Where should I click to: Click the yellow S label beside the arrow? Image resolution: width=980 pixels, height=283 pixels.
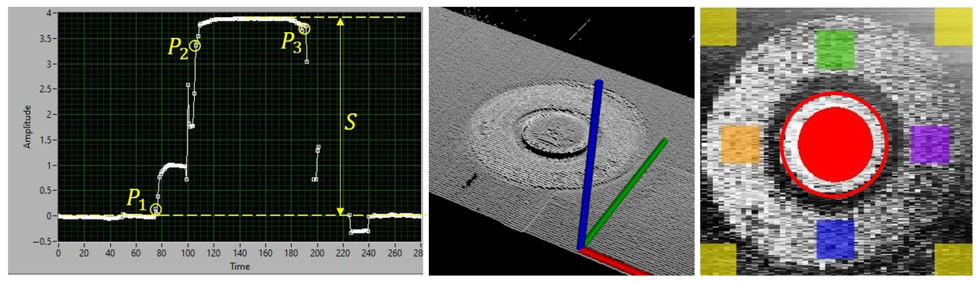pyautogui.click(x=350, y=122)
